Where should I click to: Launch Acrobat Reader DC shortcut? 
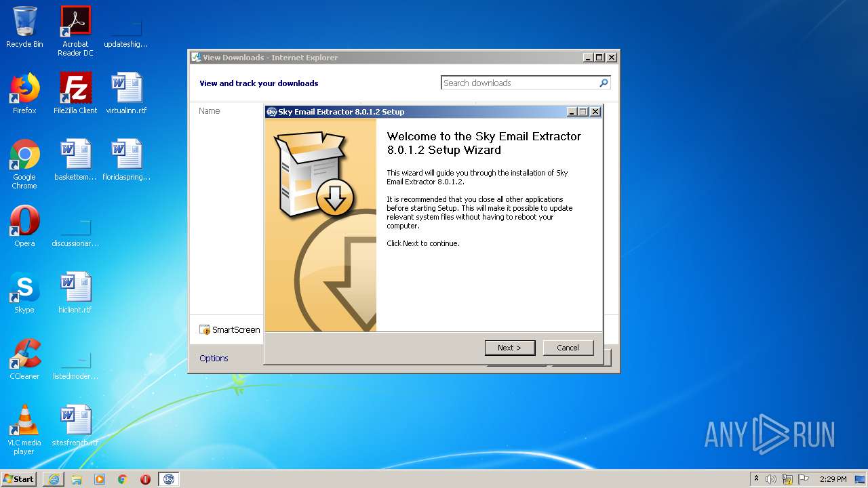(x=75, y=31)
